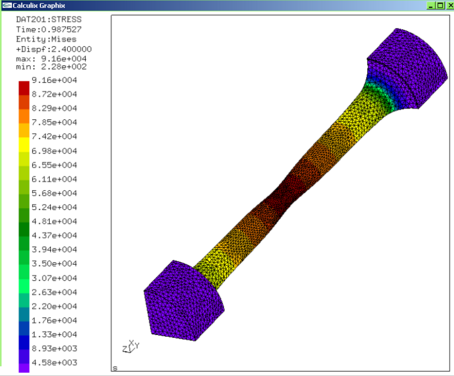The image size is (454, 376).
Task: Maximize the Calculix Graphix window
Action: pyautogui.click(x=440, y=5)
